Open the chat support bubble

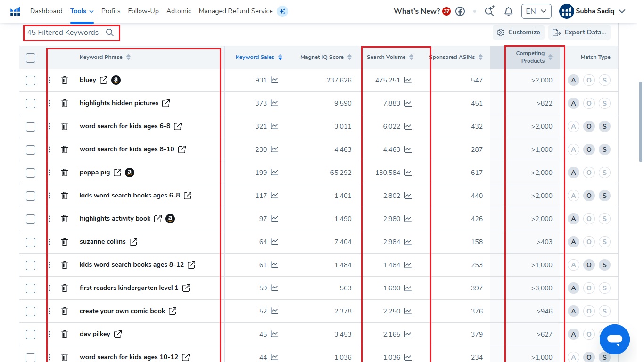[615, 339]
